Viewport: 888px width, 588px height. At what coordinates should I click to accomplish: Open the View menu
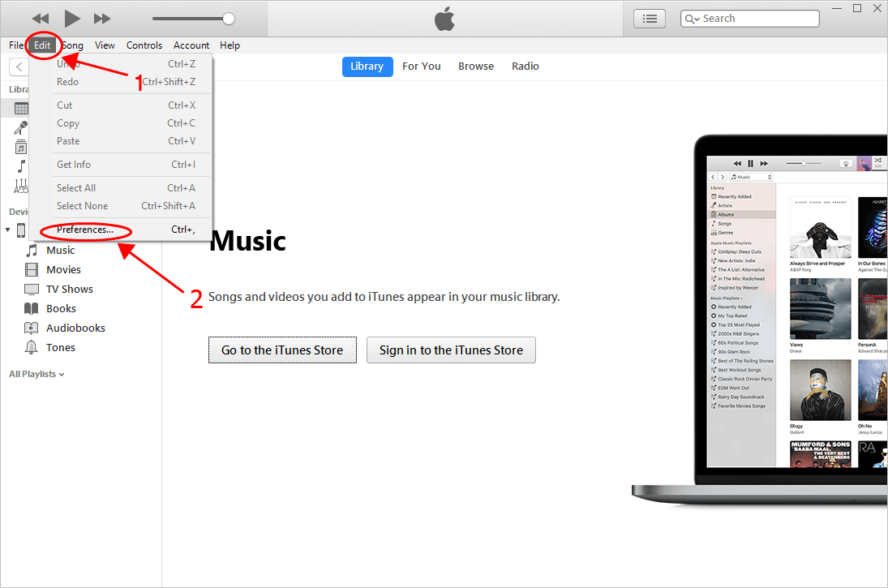[x=105, y=45]
